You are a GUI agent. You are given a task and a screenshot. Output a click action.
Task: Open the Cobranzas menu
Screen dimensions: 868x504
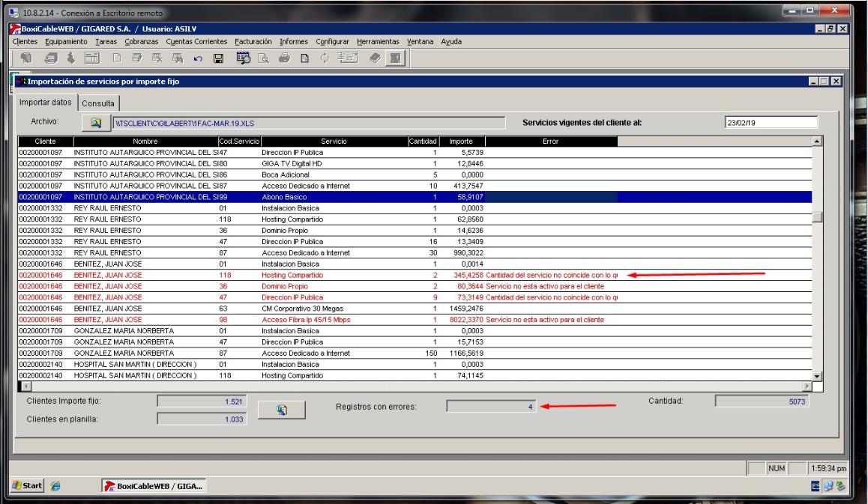pos(141,41)
